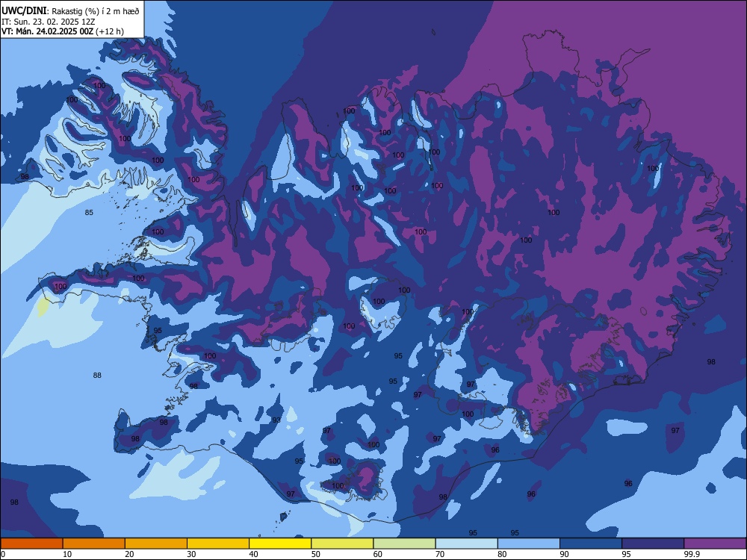Click the '40' legend tick label
The image size is (747, 560).
point(253,554)
